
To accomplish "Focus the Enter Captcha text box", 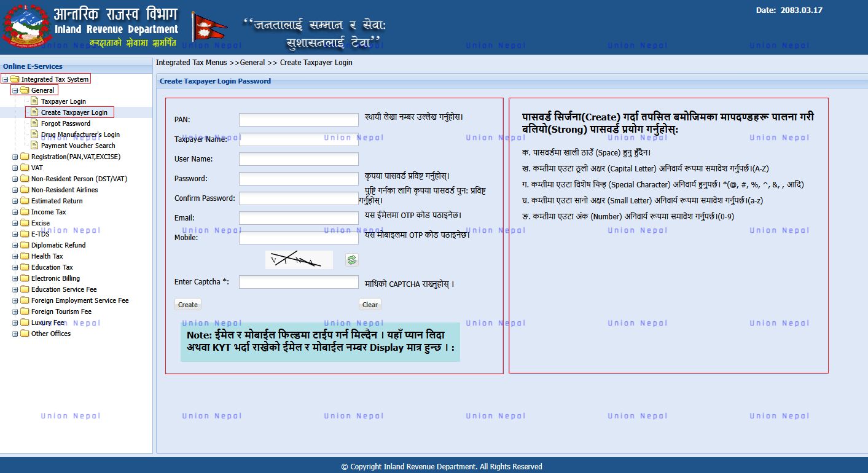I will pos(299,282).
